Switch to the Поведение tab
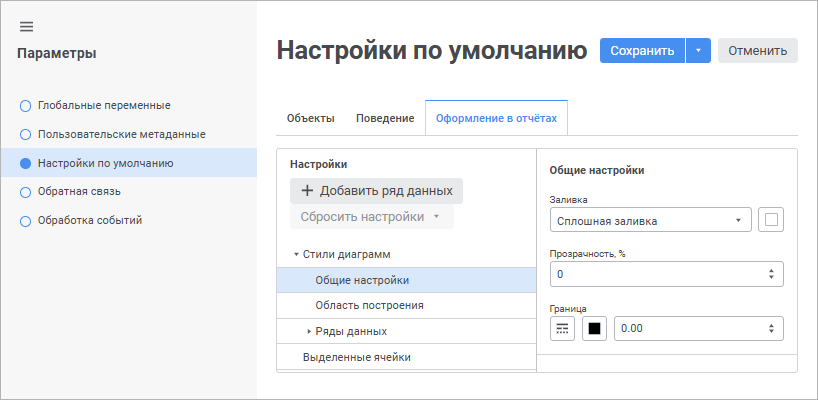Screen dimensions: 818x400 click(x=385, y=118)
